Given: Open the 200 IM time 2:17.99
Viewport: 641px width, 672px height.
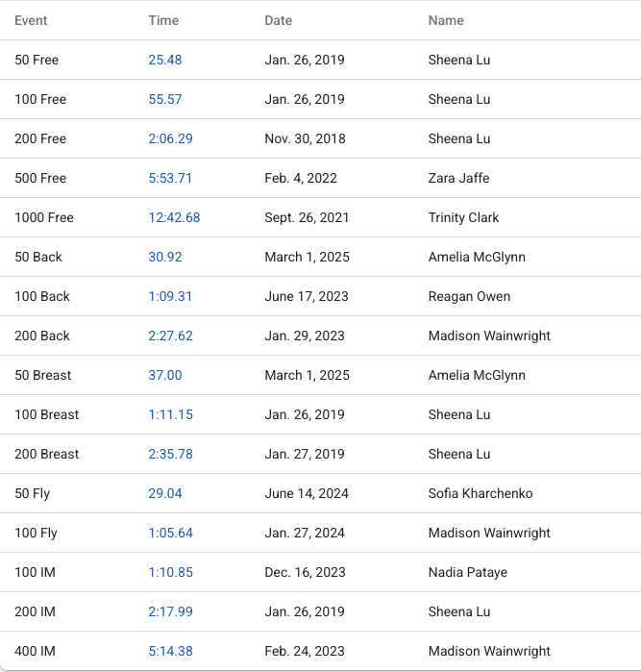Looking at the screenshot, I should 170,611.
